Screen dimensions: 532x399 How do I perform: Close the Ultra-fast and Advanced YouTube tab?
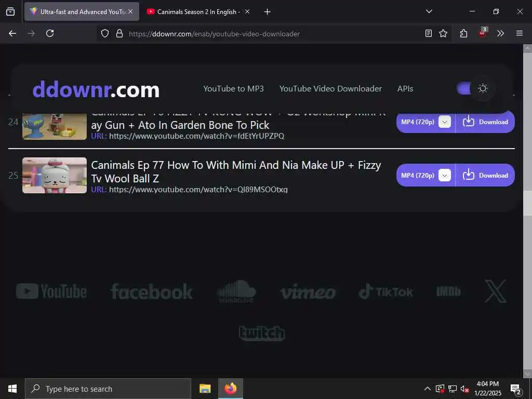130,11
